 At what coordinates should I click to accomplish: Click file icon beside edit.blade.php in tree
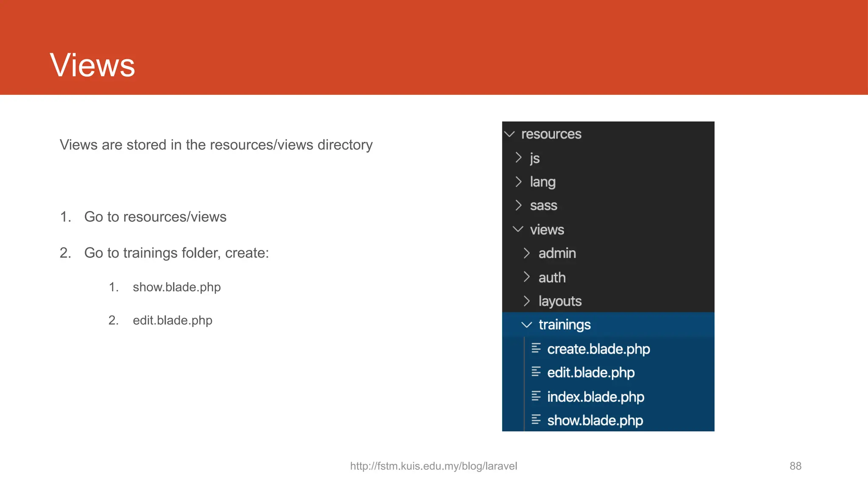click(x=536, y=372)
